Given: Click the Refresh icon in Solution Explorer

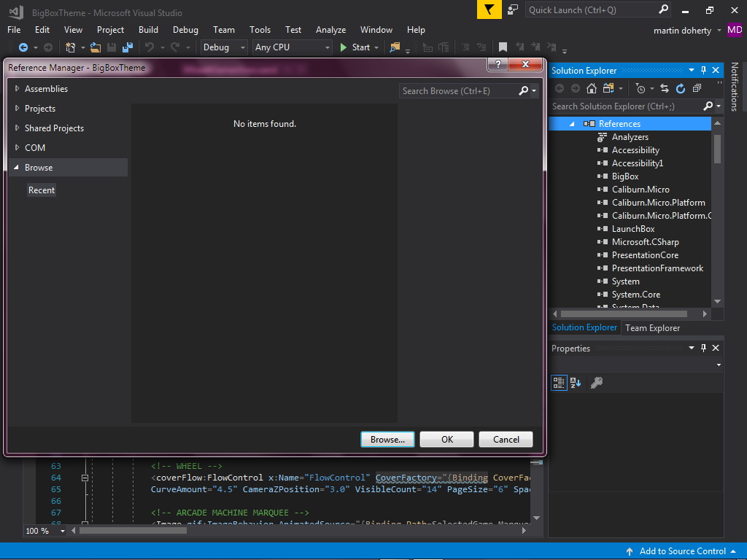Looking at the screenshot, I should (x=681, y=88).
